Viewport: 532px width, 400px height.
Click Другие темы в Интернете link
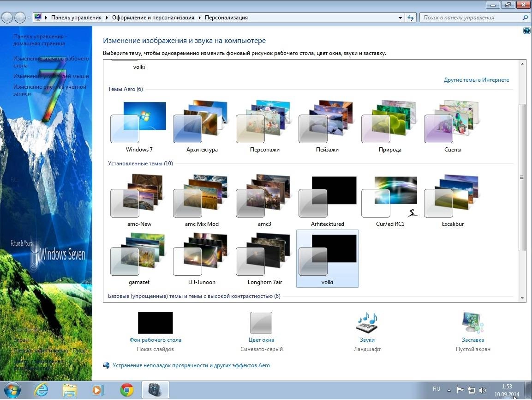(476, 80)
